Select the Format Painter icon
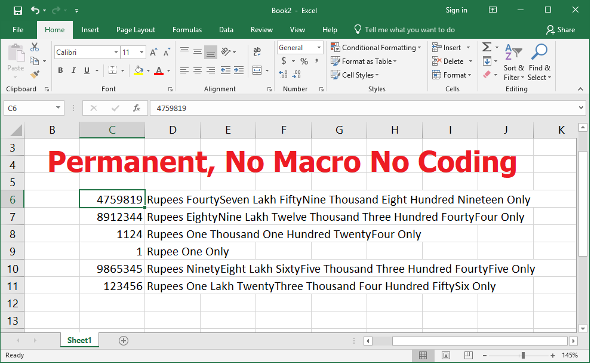Viewport: 591px width, 364px height. click(x=33, y=75)
